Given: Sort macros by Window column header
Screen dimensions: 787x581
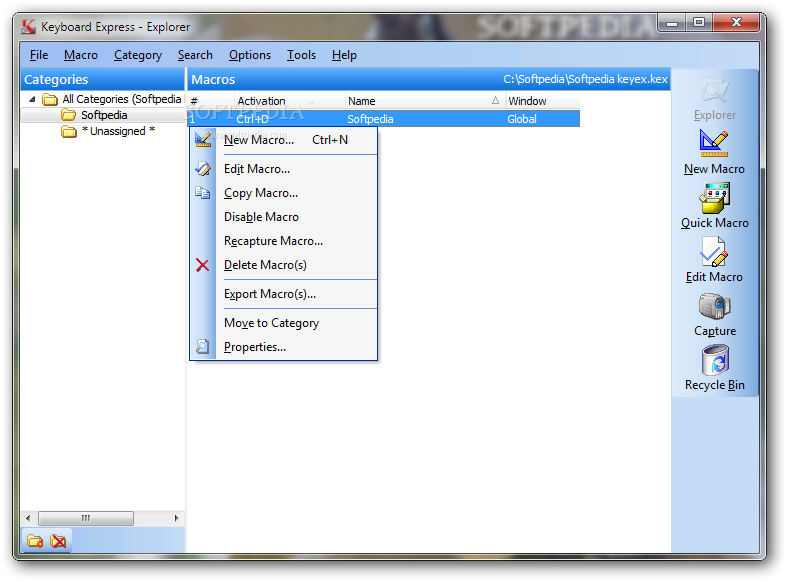Looking at the screenshot, I should (x=543, y=101).
